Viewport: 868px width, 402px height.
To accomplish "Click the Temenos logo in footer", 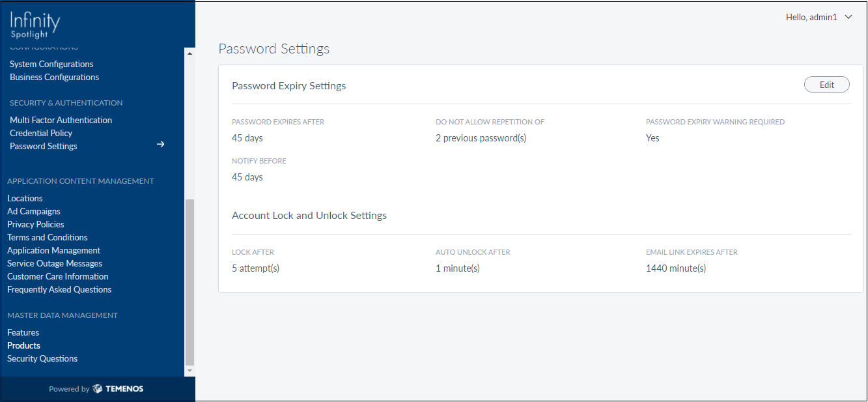I will pyautogui.click(x=118, y=389).
